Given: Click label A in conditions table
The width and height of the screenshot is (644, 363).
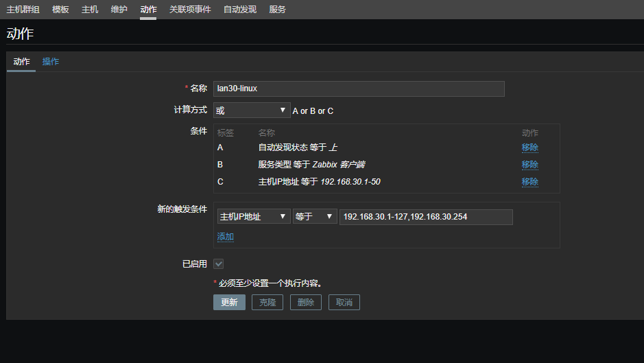Looking at the screenshot, I should tap(220, 148).
